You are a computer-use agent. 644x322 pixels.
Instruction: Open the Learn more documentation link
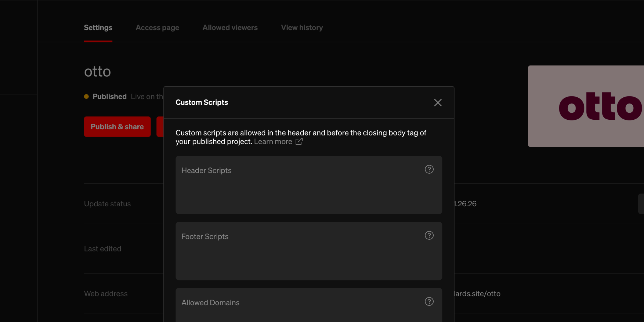point(273,141)
